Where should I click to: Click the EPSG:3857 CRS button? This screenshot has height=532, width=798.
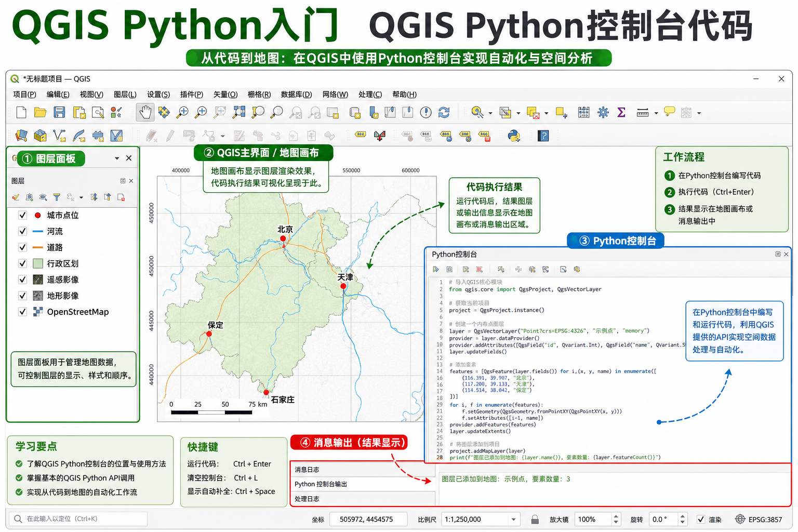tap(759, 519)
